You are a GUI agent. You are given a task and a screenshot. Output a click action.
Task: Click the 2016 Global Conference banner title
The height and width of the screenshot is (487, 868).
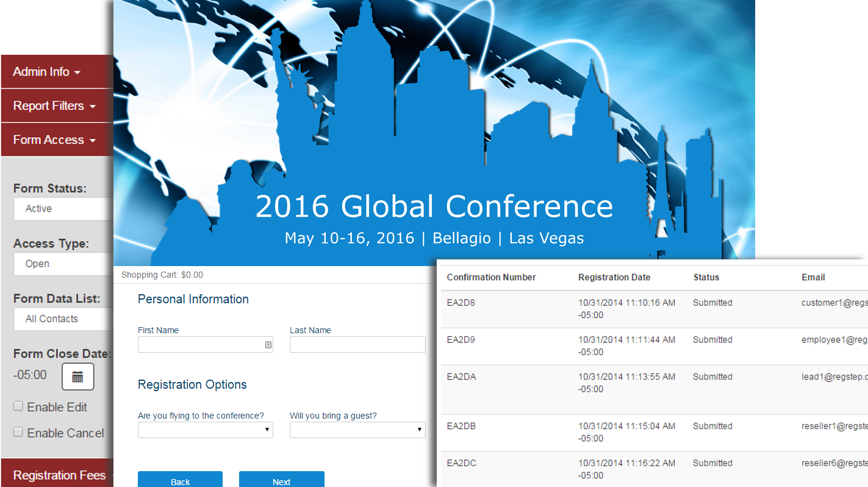coord(434,206)
